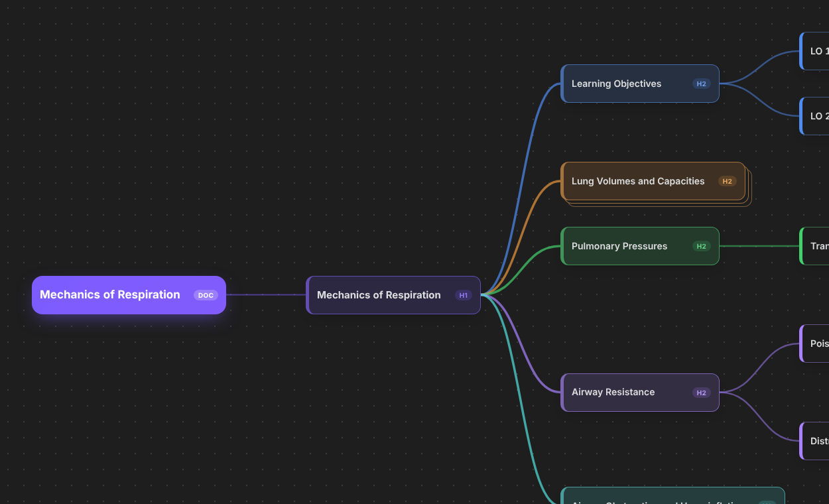This screenshot has width=829, height=504.
Task: Click the H2 badge on Pulmonary Pressures
Action: click(x=702, y=246)
